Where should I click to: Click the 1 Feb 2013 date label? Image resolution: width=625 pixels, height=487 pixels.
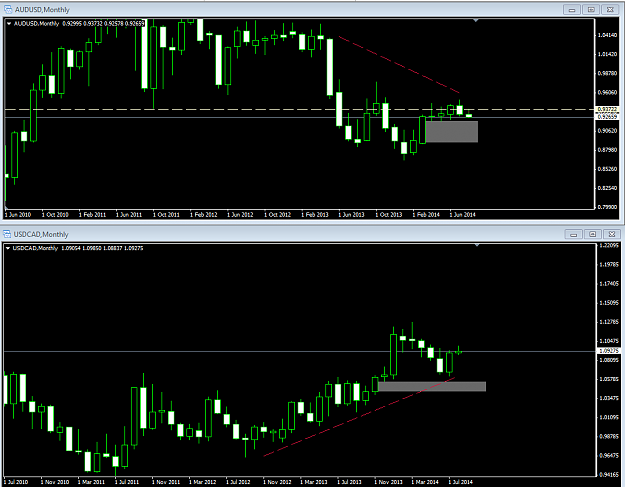pyautogui.click(x=315, y=215)
